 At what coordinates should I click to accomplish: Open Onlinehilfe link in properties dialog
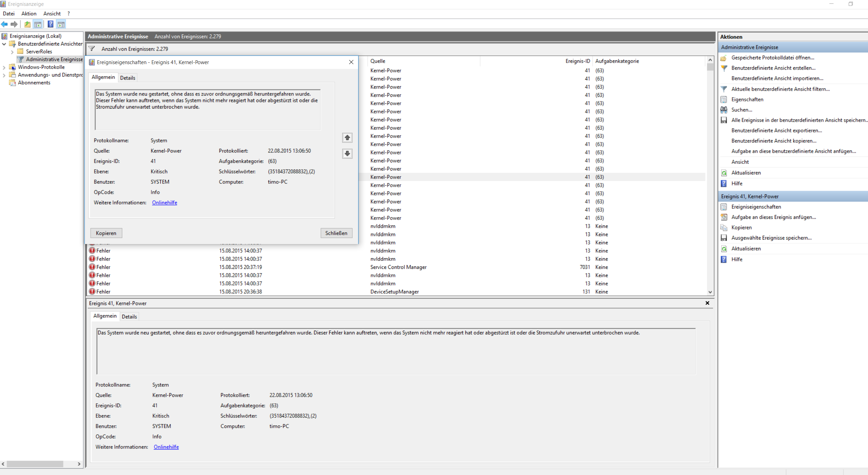tap(164, 202)
